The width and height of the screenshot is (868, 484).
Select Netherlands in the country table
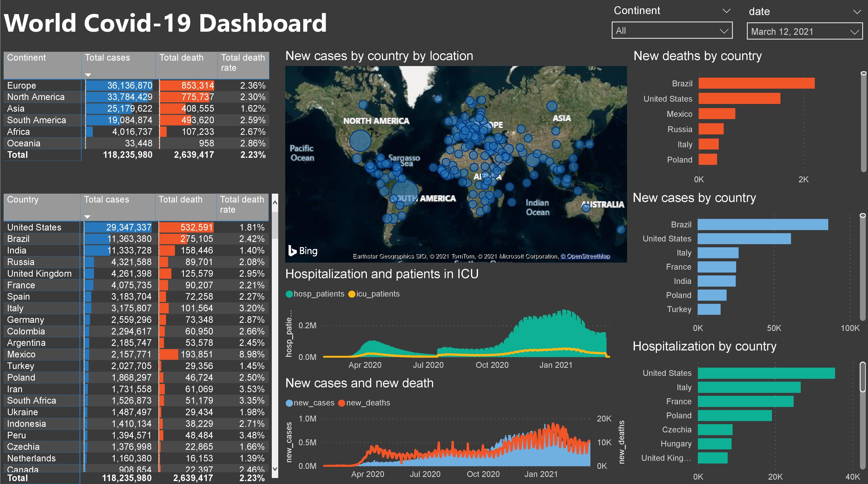coord(136,458)
